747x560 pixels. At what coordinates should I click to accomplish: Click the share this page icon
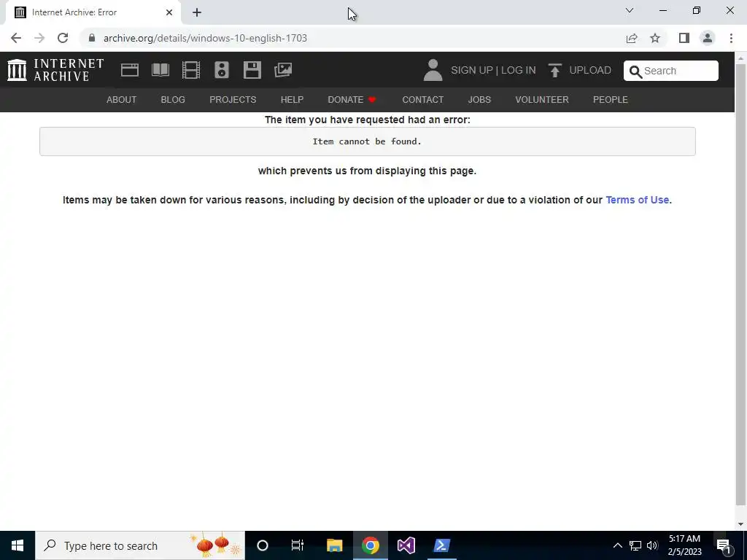click(632, 38)
